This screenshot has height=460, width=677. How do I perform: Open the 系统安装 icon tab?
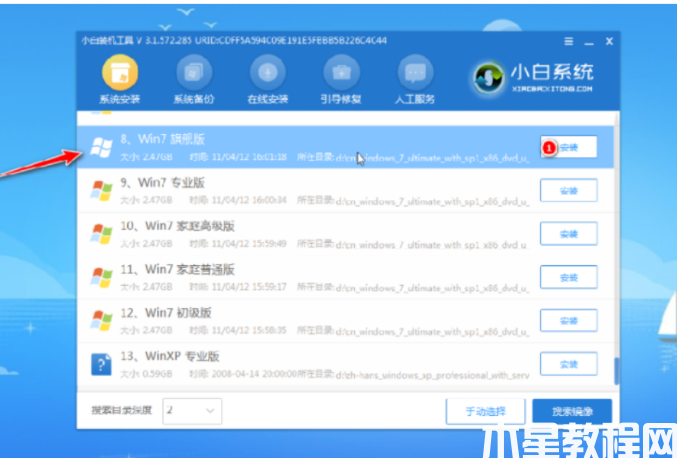(120, 80)
